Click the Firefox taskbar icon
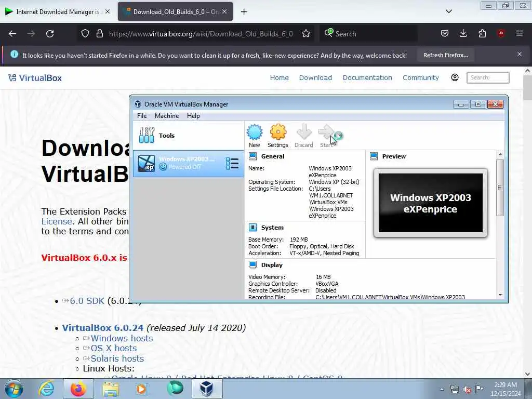 (x=78, y=389)
